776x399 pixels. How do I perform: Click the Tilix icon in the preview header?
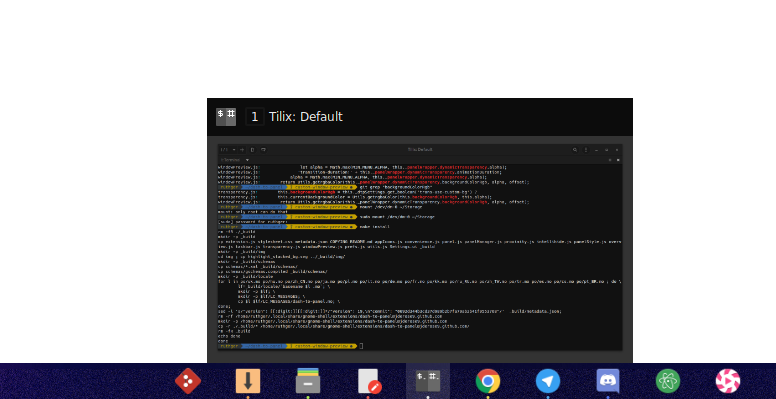226,117
